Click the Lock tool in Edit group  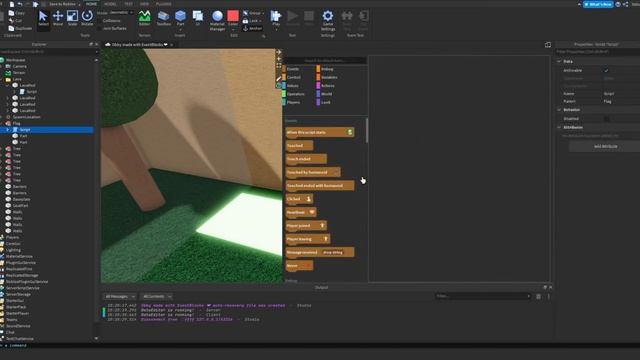251,20
